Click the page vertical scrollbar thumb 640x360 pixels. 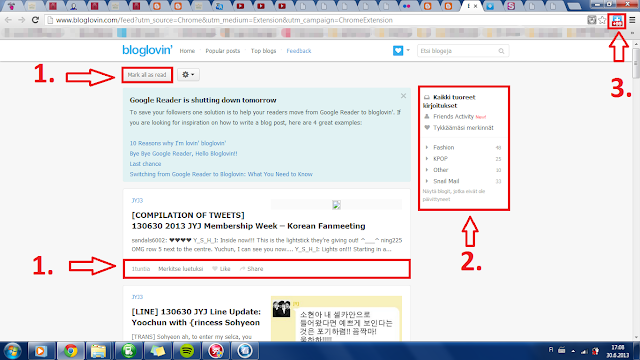pos(636,63)
